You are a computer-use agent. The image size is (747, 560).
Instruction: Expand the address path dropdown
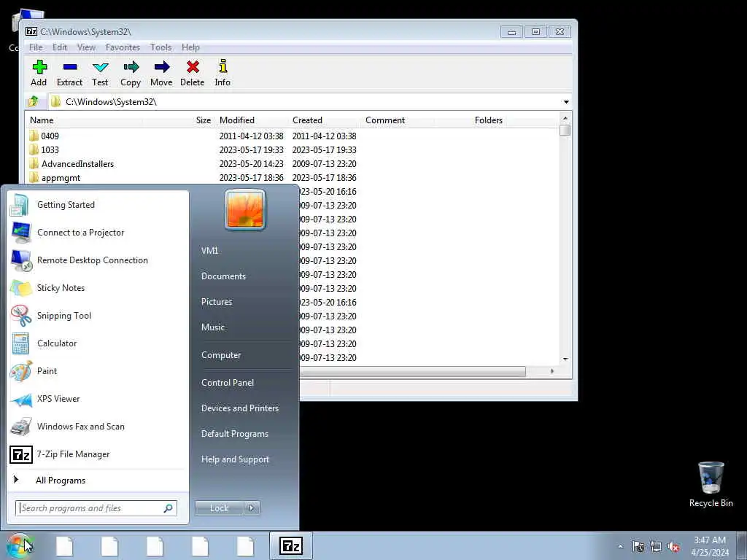click(x=566, y=102)
